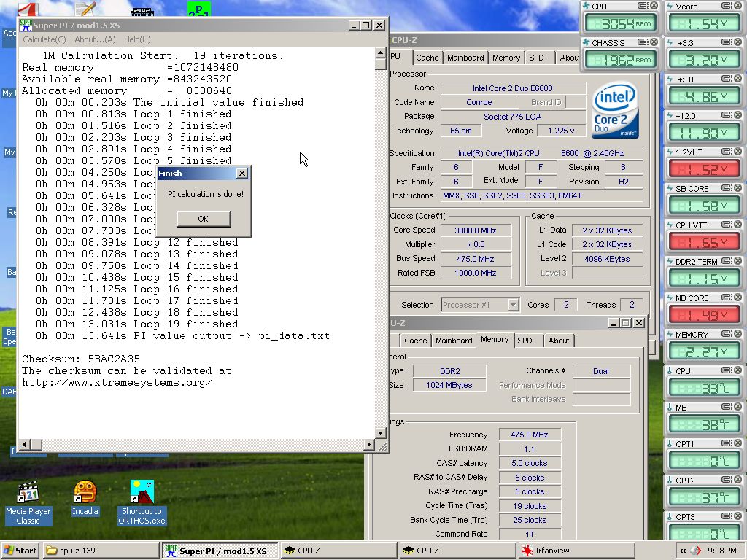Dismiss the 1.2VHT monitor widget
Screen dimensions: 747x560
pos(738,152)
